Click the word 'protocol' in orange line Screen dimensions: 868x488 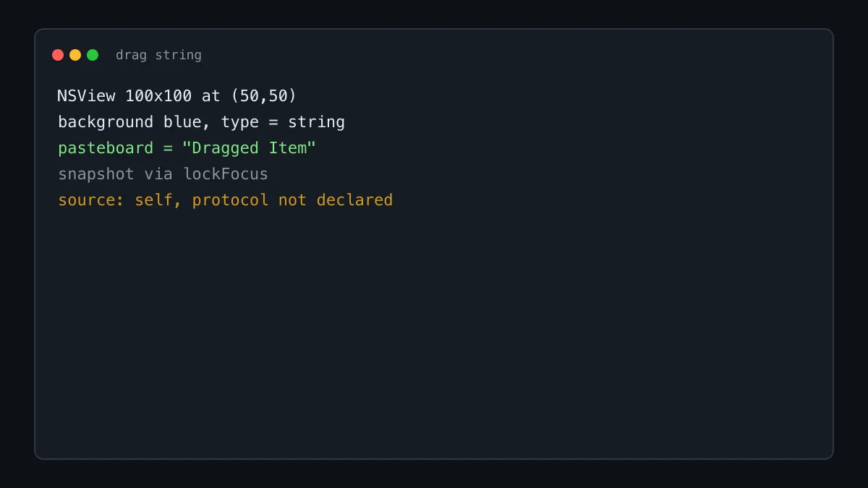pos(231,200)
